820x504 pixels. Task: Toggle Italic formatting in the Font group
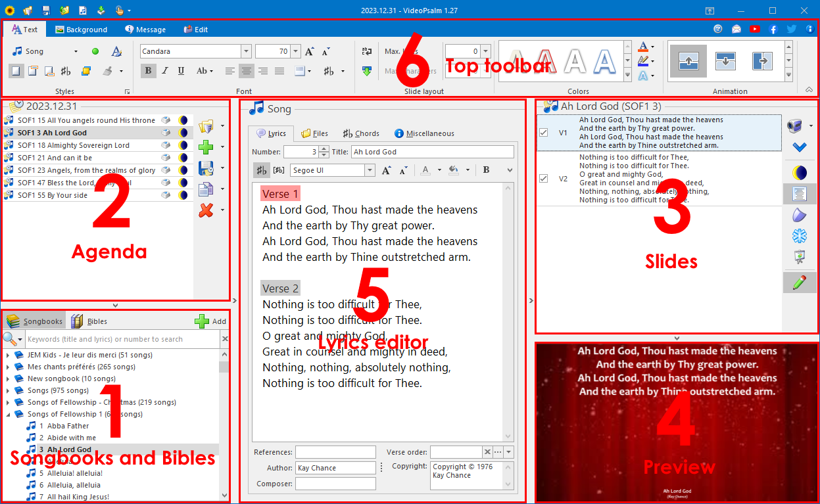164,70
